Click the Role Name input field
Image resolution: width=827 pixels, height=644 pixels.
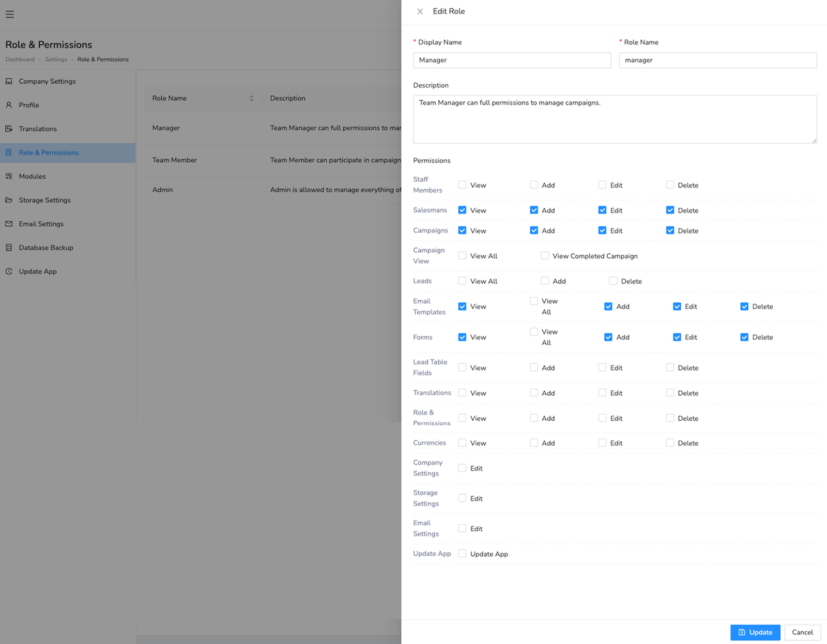(718, 60)
